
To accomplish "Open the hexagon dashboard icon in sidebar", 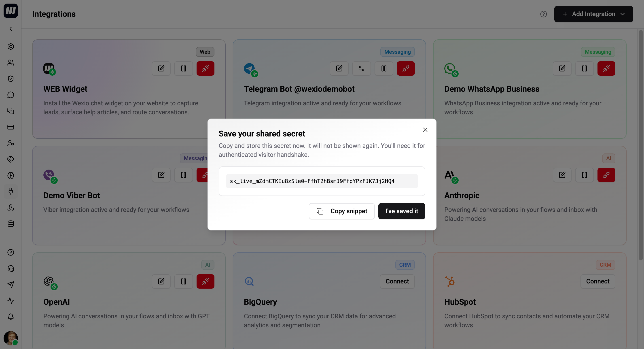I will (11, 47).
